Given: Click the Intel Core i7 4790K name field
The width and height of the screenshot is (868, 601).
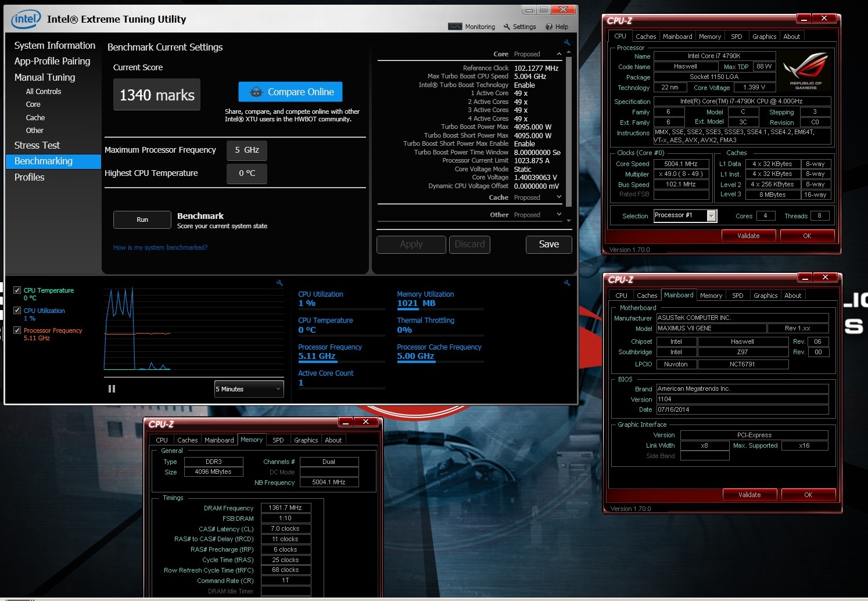Looking at the screenshot, I should coord(714,56).
